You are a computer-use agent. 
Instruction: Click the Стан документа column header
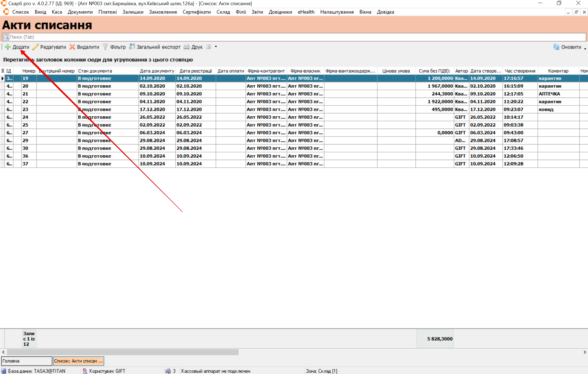(x=95, y=71)
